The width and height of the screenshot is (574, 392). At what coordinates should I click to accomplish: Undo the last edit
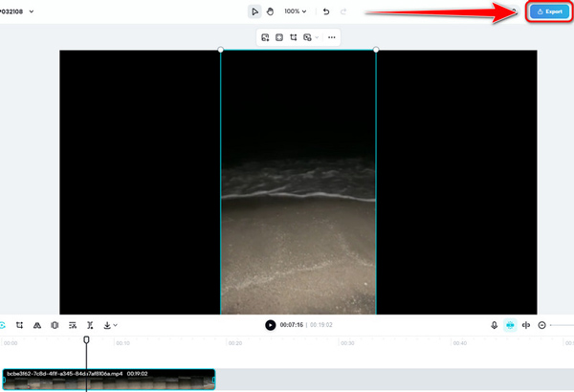click(x=326, y=11)
